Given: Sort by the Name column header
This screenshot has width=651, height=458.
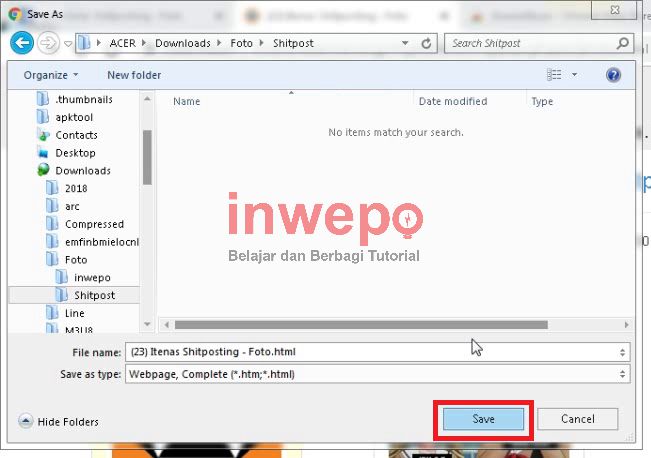Looking at the screenshot, I should (187, 102).
